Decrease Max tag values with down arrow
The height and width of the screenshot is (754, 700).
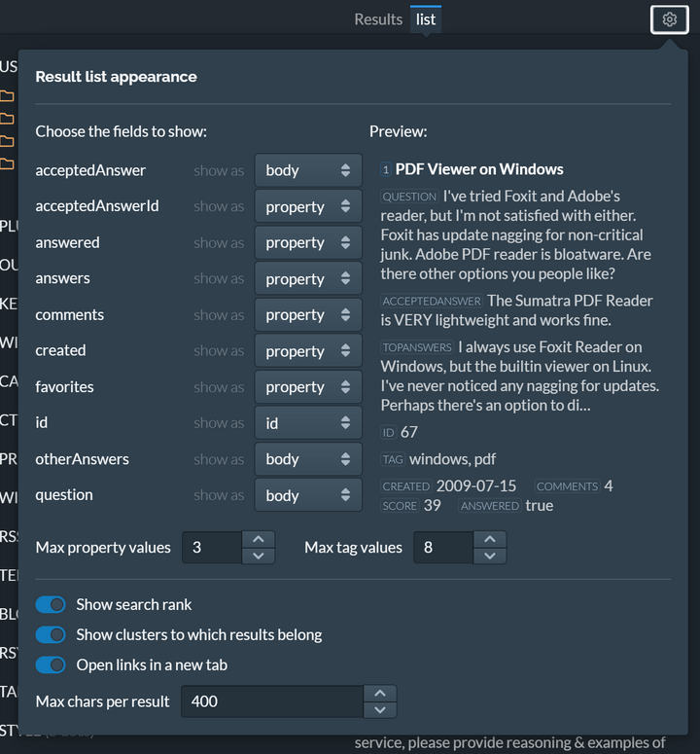[490, 556]
